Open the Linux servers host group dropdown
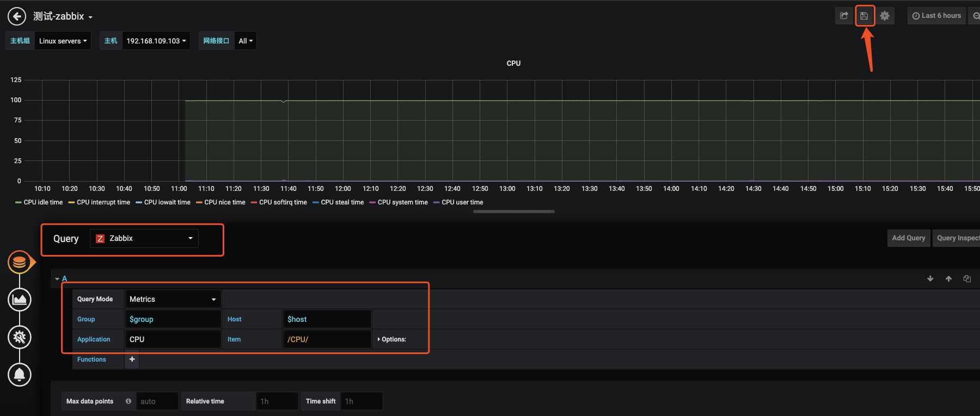The image size is (980, 416). (63, 41)
